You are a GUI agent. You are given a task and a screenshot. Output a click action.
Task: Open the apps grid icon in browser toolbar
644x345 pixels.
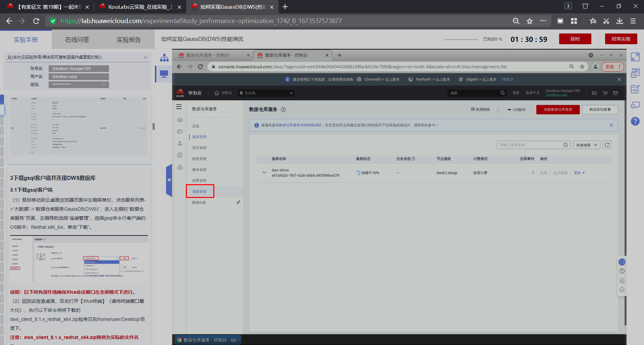574,21
